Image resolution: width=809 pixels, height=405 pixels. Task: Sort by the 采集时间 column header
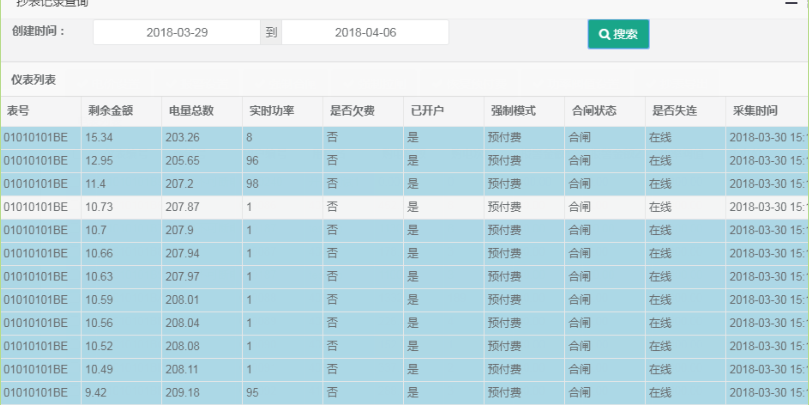[x=755, y=111]
